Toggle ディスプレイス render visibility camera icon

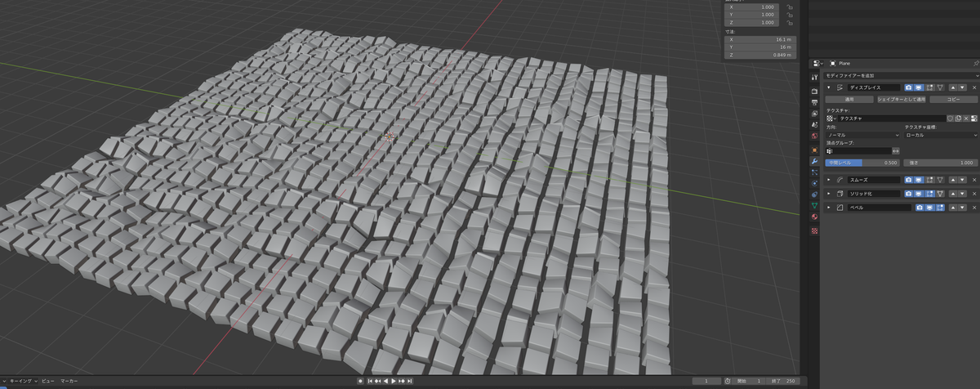[909, 87]
